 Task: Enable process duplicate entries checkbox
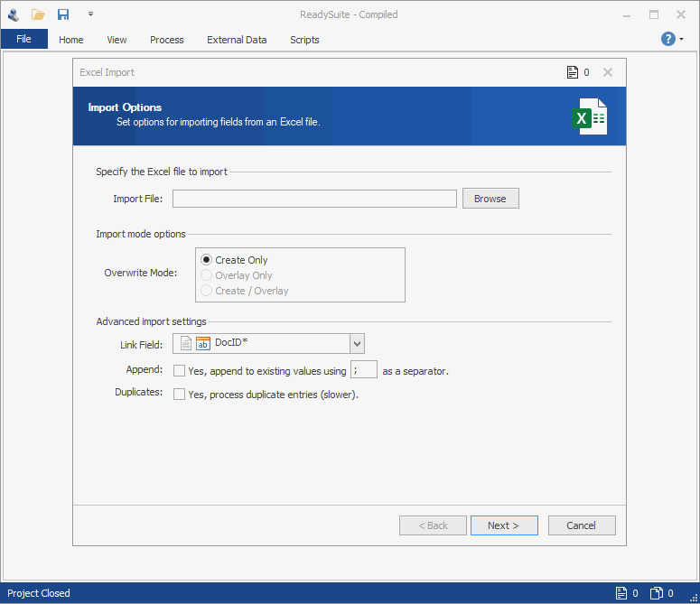[180, 395]
